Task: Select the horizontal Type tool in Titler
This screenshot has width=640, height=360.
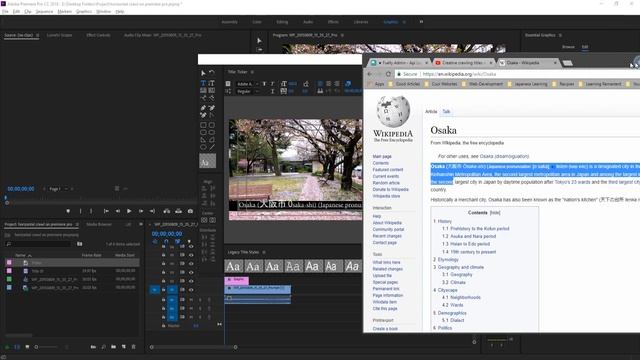Action: (203, 83)
